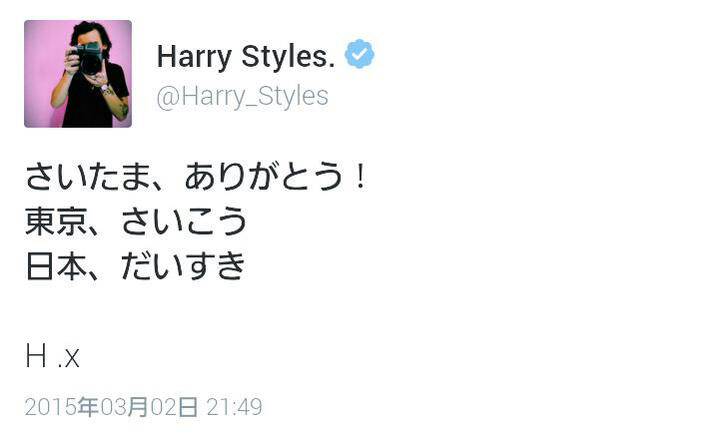
Task: Click the word ありがとう in first line
Action: pyautogui.click(x=264, y=177)
